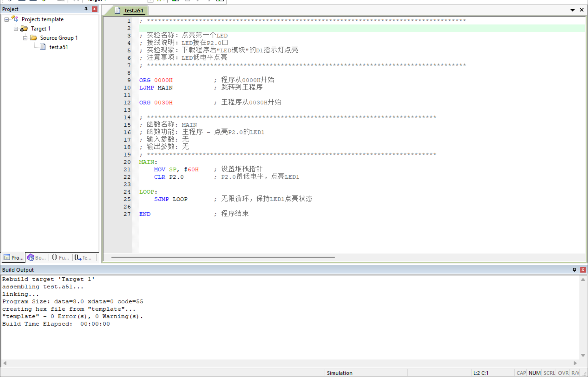
Task: Click the test.a51 file icon in tree
Action: 43,47
